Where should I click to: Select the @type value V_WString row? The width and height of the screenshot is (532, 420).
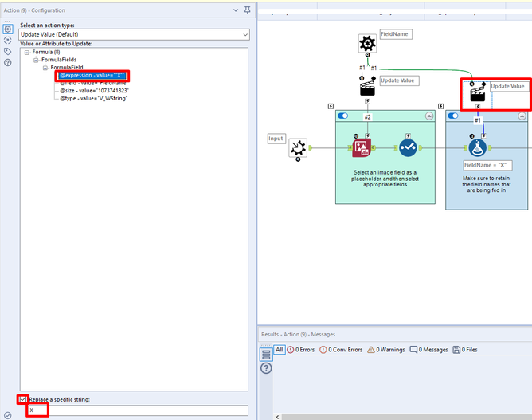tap(94, 99)
